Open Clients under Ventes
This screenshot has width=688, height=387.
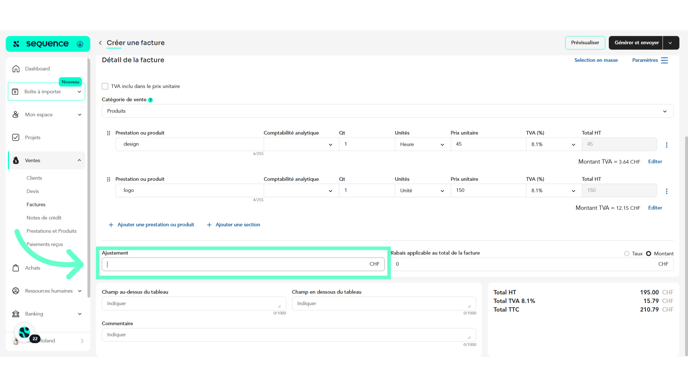34,178
